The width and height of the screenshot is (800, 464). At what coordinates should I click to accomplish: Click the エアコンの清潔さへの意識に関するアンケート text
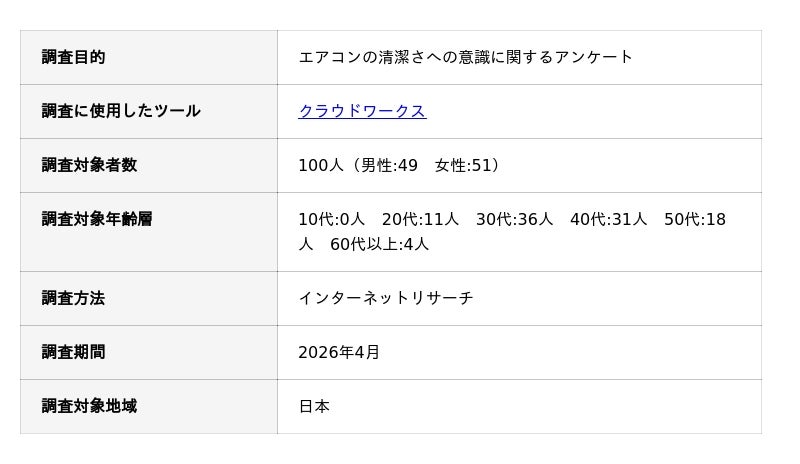[465, 57]
